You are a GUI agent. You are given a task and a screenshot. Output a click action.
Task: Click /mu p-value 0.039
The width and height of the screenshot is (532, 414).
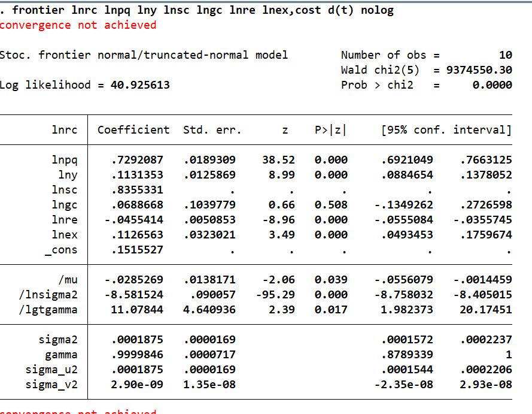[331, 280]
